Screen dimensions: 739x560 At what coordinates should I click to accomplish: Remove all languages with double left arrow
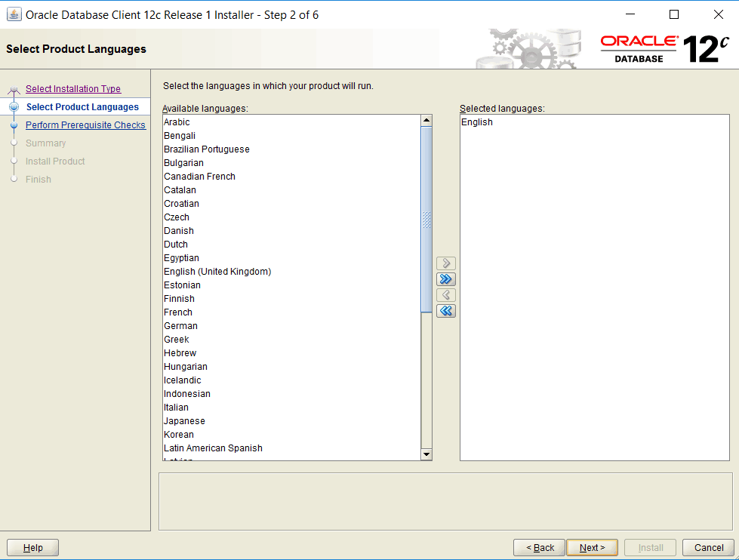(446, 311)
